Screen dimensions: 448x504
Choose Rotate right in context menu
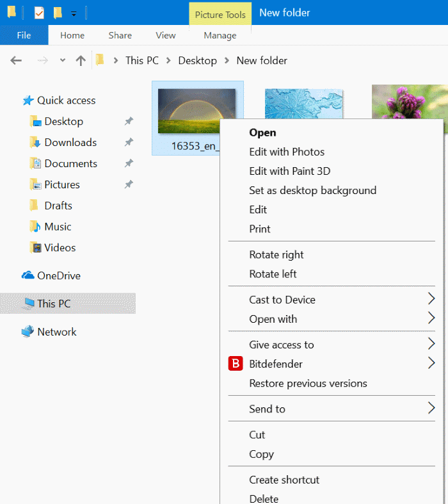click(276, 255)
